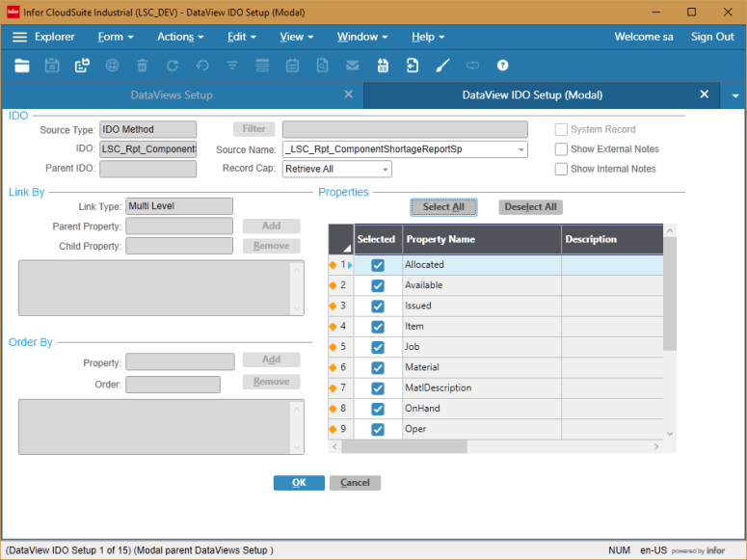Image resolution: width=747 pixels, height=560 pixels.
Task: Open the hamburger Explorer menu icon
Action: (19, 37)
